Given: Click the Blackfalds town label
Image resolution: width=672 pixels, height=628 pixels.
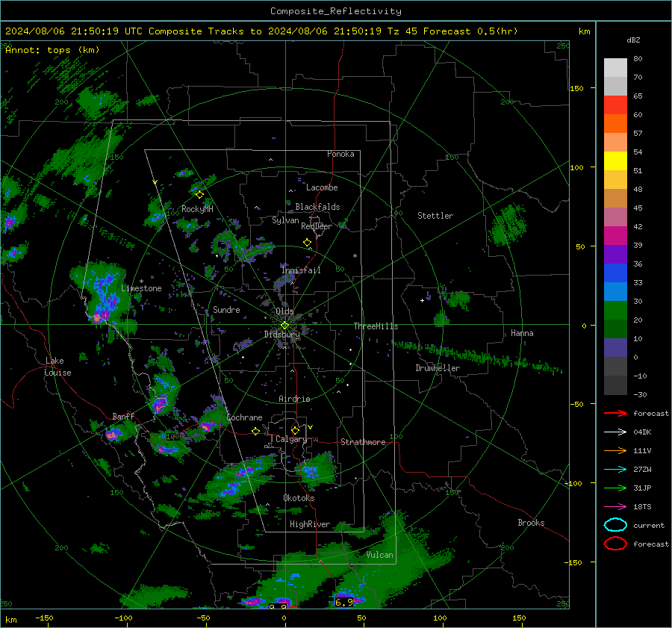Looking at the screenshot, I should coord(317,207).
